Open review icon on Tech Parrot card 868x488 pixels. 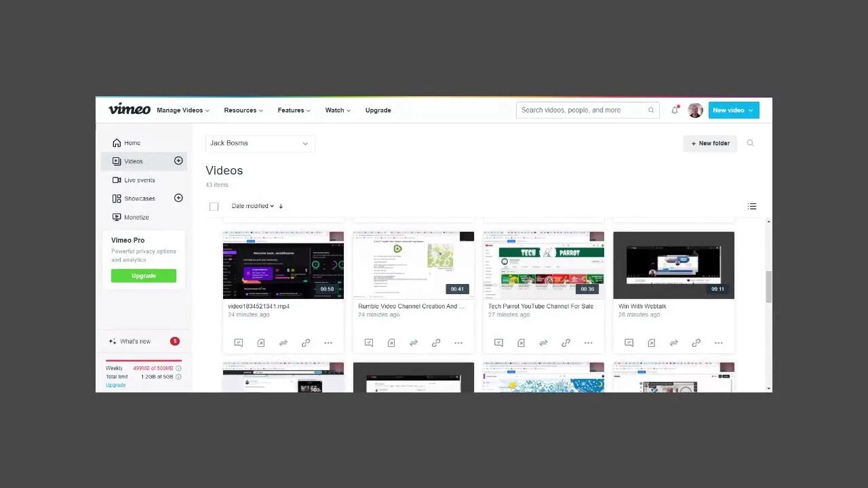coord(499,343)
